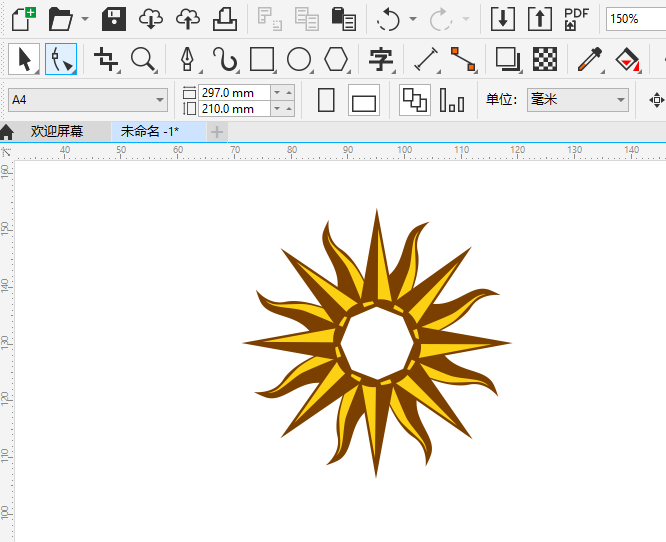Decrease page width with the down stepper
The height and width of the screenshot is (542, 666).
tap(277, 92)
